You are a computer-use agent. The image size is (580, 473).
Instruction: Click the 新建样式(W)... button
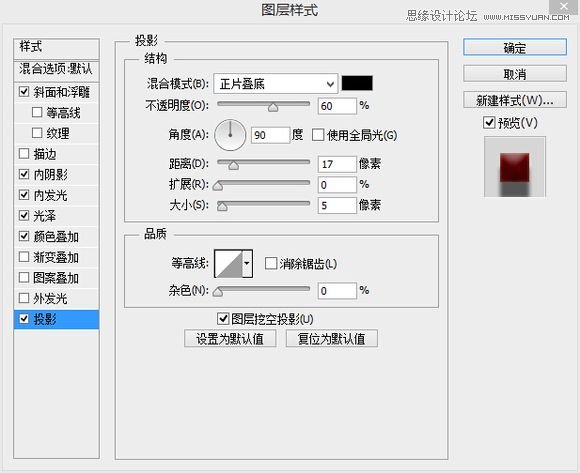[x=515, y=100]
